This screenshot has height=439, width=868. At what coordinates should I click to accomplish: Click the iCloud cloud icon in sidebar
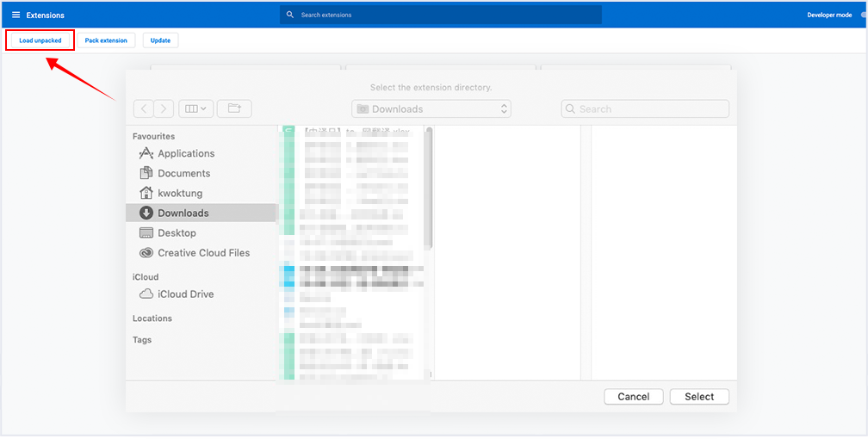(x=146, y=294)
